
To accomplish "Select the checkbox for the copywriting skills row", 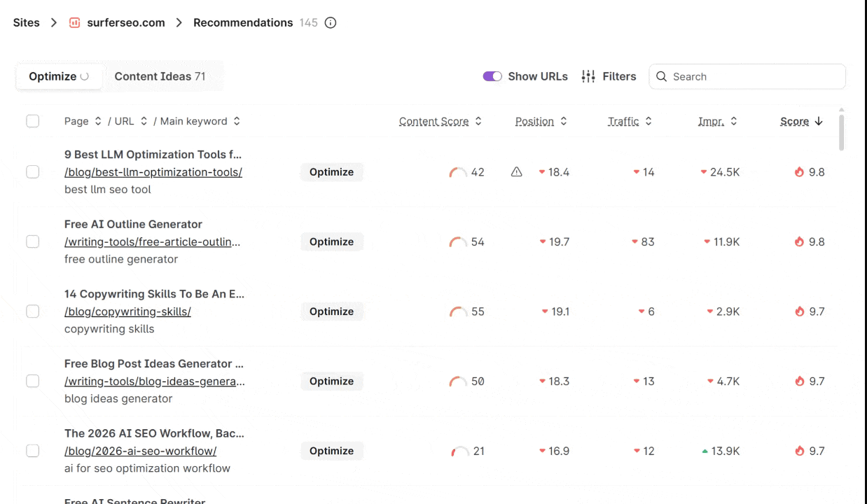I will click(x=33, y=311).
